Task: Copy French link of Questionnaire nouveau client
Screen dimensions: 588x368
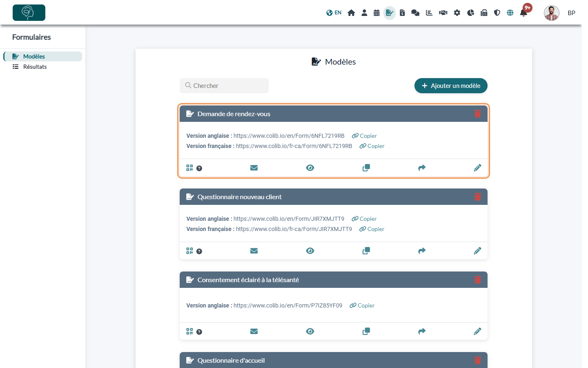Action: point(372,229)
